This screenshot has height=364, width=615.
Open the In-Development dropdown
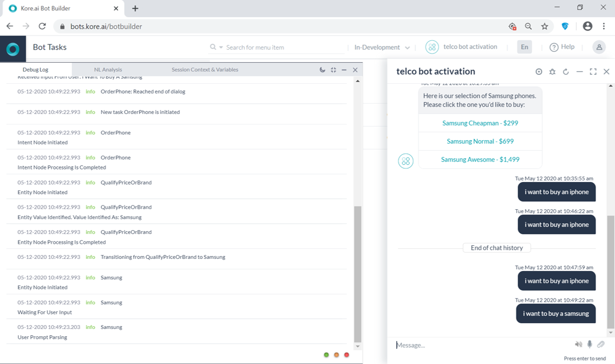382,48
